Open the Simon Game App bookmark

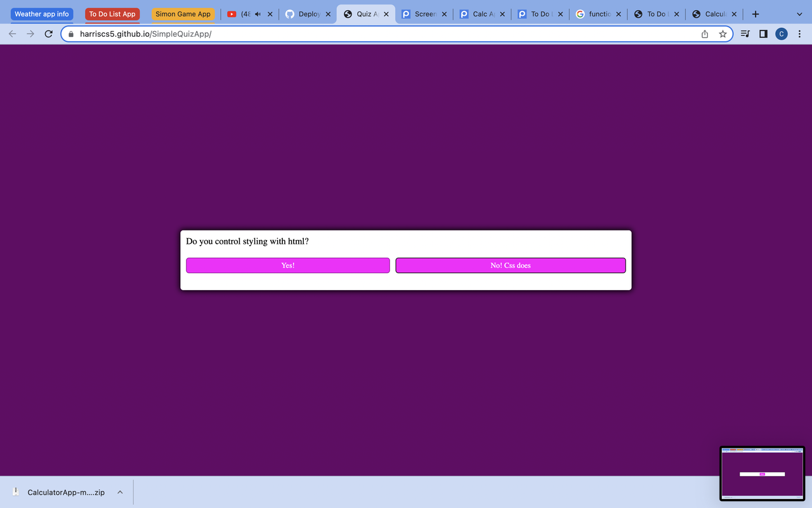pyautogui.click(x=183, y=13)
